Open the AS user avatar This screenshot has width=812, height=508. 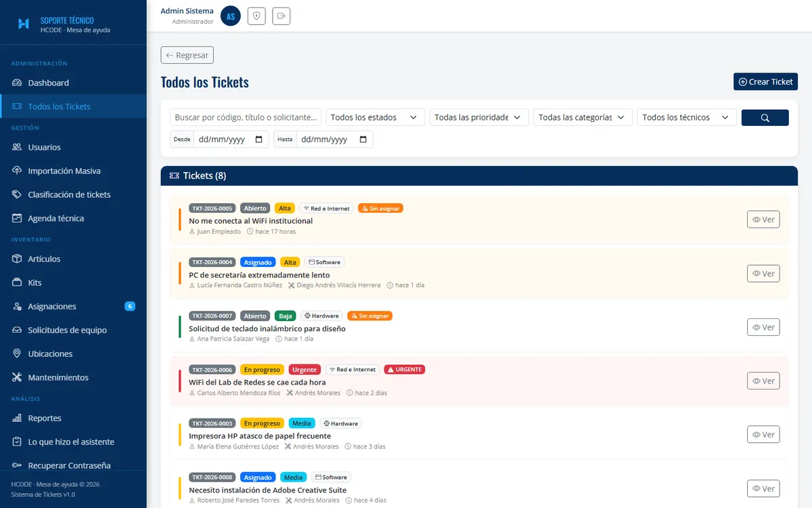point(231,16)
